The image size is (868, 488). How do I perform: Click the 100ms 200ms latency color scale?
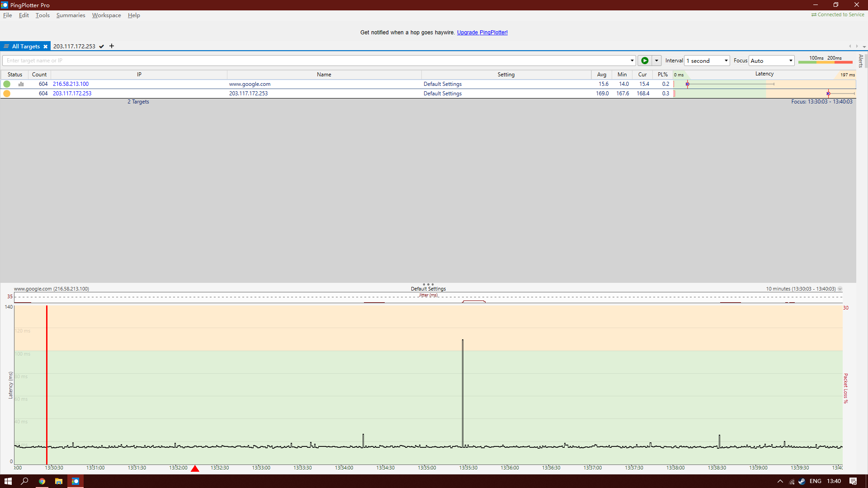(x=825, y=60)
